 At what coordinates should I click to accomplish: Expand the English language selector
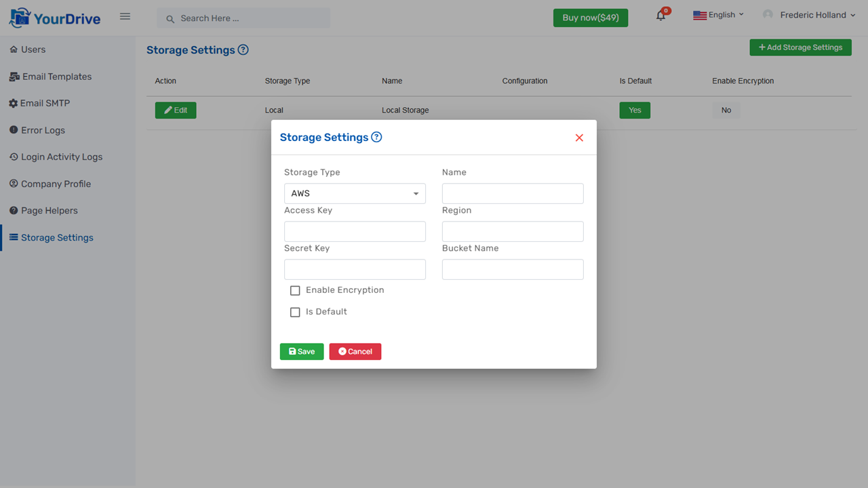[718, 14]
